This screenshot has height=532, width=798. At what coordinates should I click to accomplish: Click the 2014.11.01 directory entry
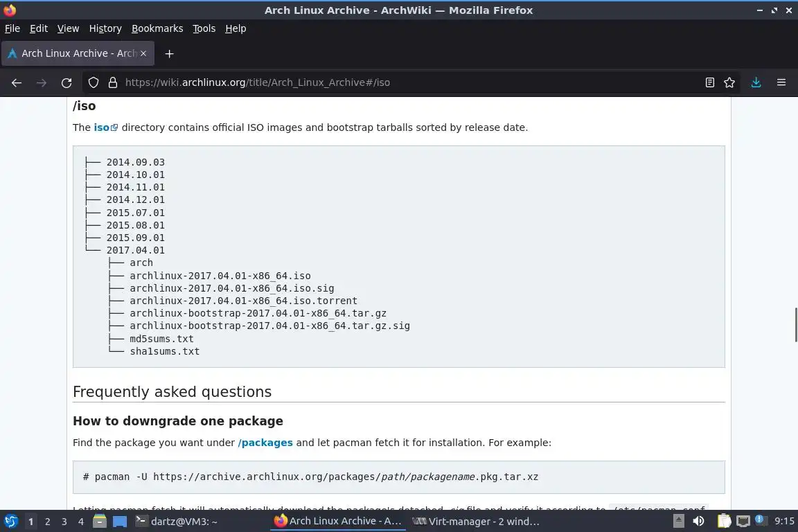point(135,187)
